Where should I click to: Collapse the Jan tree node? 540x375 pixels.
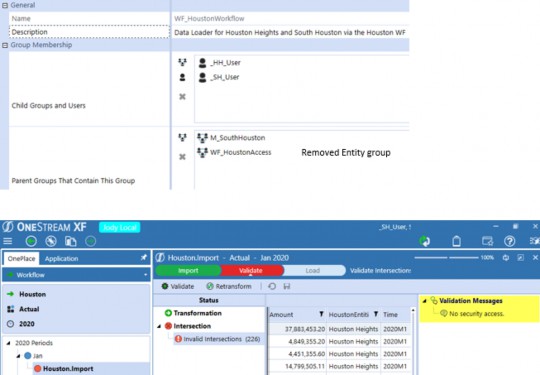pos(18,356)
